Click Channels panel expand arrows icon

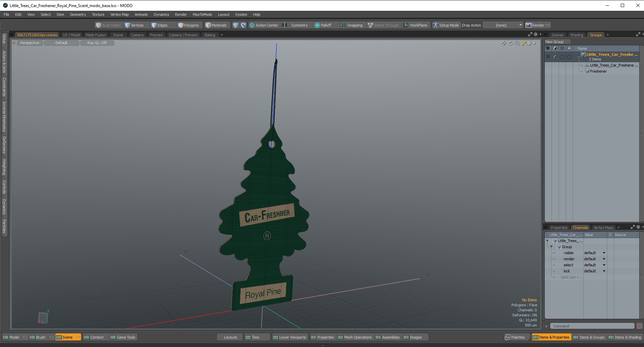coord(633,227)
